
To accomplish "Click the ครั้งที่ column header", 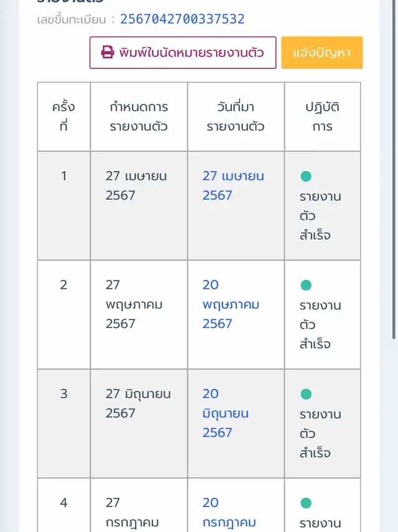I will click(63, 116).
